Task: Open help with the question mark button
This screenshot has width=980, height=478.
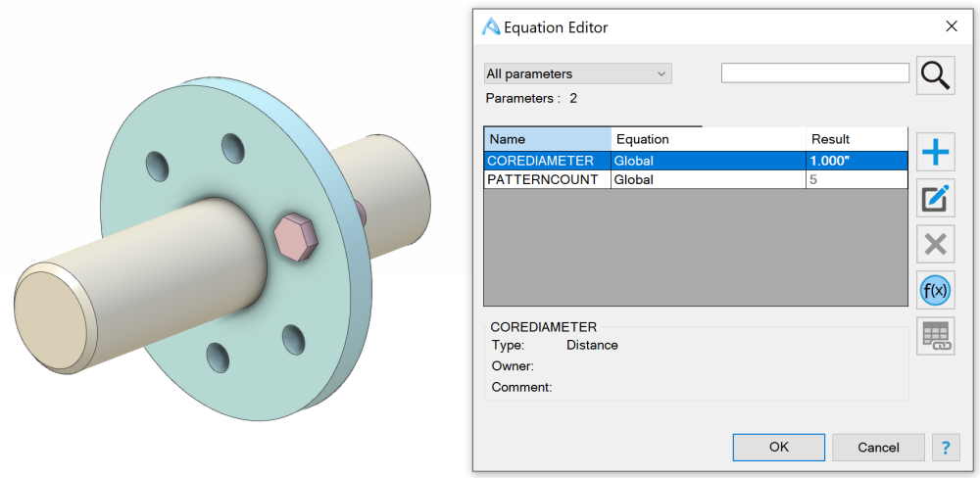Action: click(x=946, y=448)
